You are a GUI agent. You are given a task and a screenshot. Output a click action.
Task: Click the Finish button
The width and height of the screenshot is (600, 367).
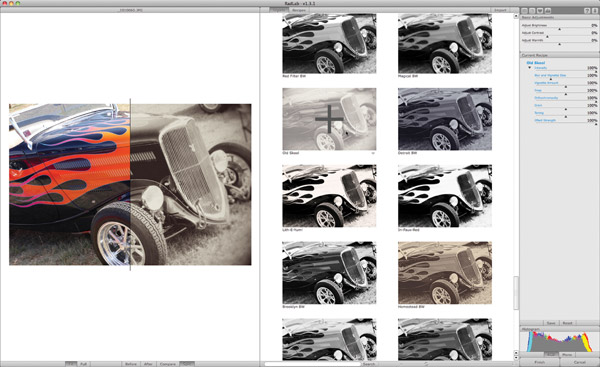tap(540, 362)
